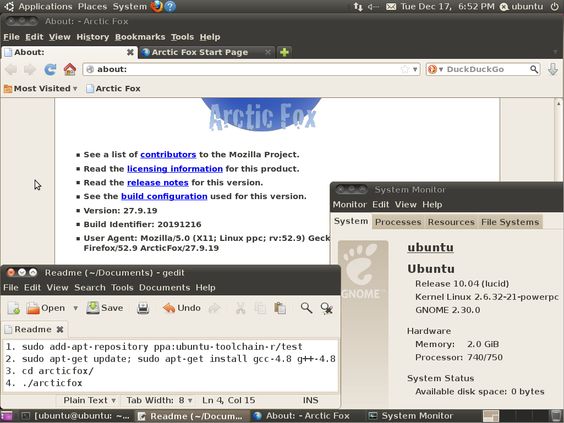This screenshot has height=423, width=564.
Task: Print the document via gedit printer icon
Action: [x=143, y=308]
